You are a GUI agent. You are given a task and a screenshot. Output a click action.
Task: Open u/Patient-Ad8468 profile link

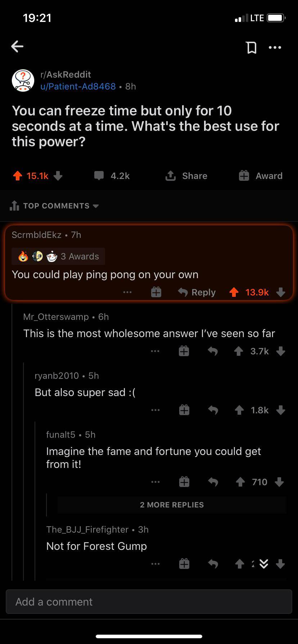78,86
